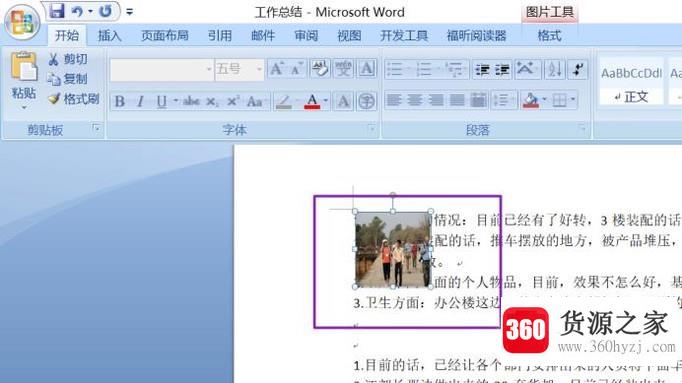
Task: Undo the last action
Action: (x=77, y=11)
